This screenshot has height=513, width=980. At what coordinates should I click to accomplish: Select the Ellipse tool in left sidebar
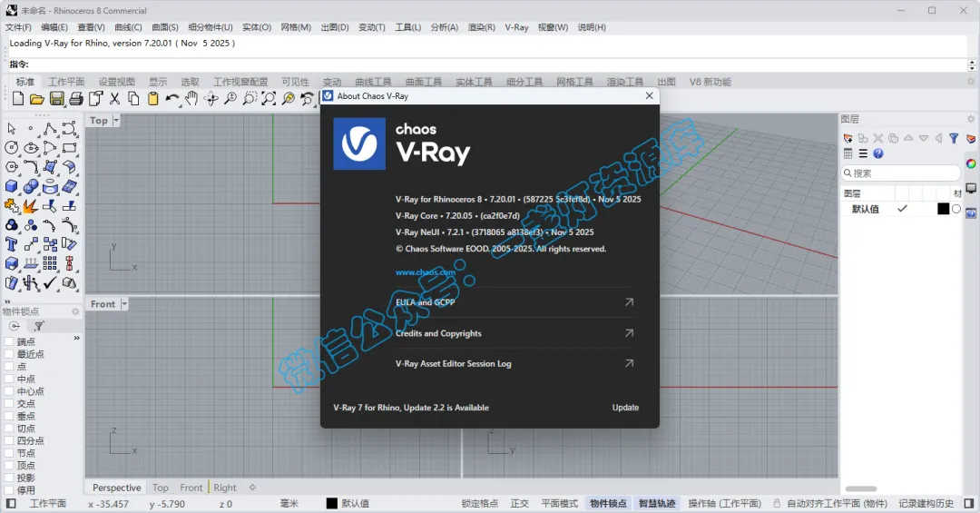click(x=31, y=148)
